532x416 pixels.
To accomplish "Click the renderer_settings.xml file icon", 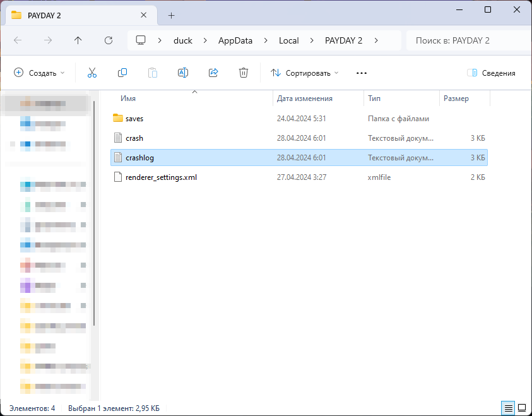I will [x=118, y=177].
